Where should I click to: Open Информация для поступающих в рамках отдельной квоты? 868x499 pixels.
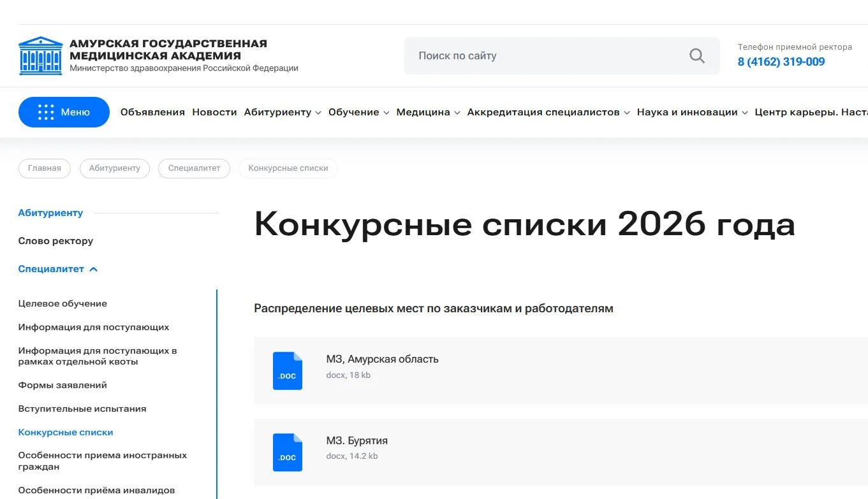point(98,356)
